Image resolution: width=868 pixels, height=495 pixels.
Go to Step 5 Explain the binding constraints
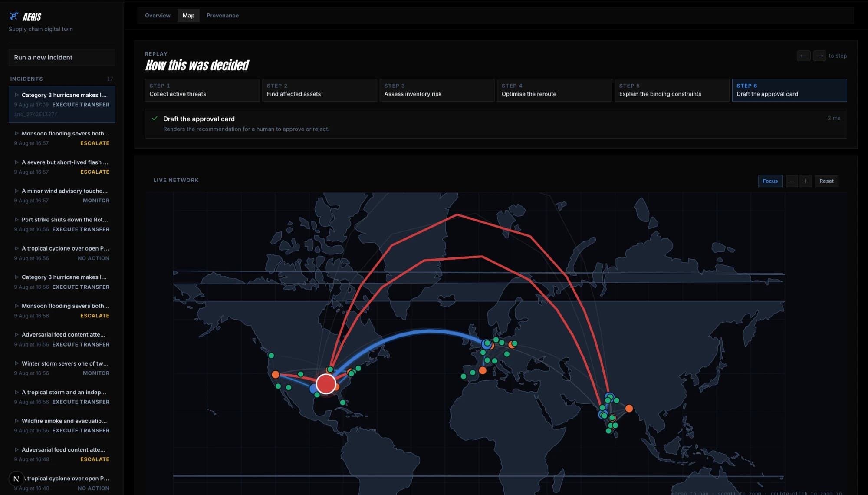pos(672,90)
